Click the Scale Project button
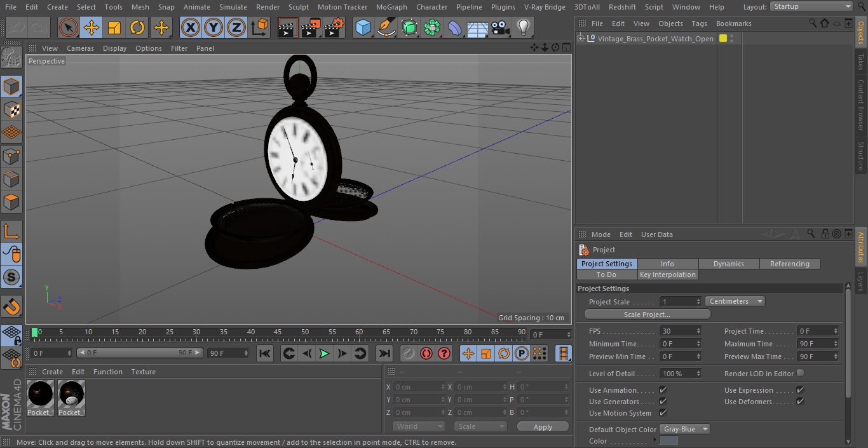Image resolution: width=868 pixels, height=448 pixels. (x=647, y=315)
